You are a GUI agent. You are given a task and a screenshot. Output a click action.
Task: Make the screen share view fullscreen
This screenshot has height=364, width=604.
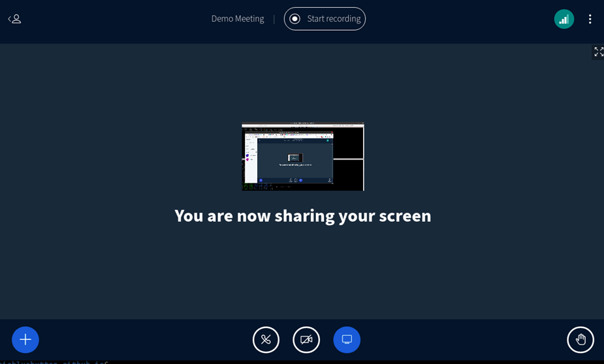point(598,52)
